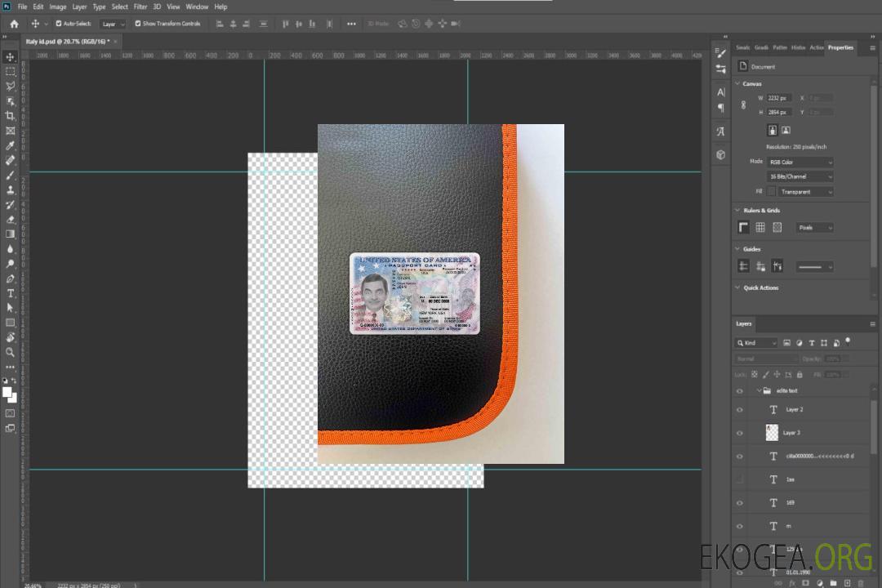The image size is (882, 588).
Task: Select the Horizontal Type tool
Action: pos(11,293)
